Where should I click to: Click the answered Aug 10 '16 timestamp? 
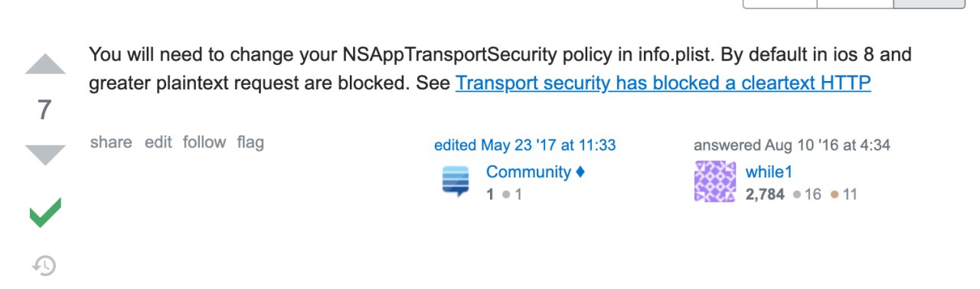[792, 144]
